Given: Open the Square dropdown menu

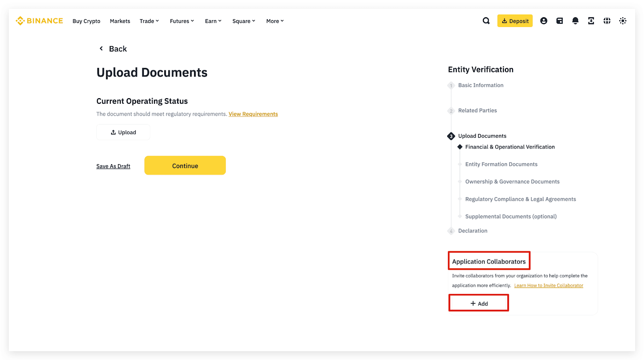Looking at the screenshot, I should [x=244, y=21].
